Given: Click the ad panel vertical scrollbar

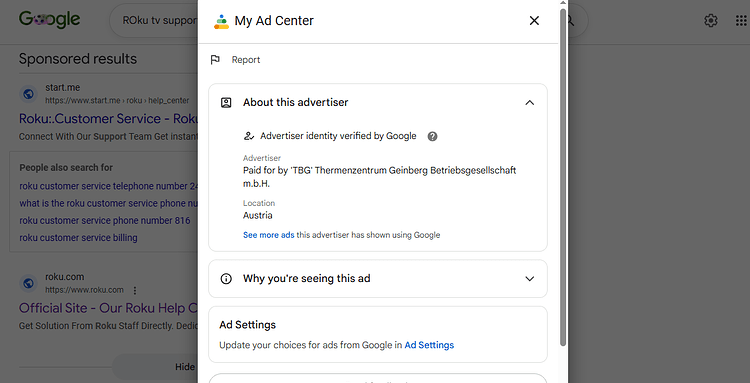Looking at the screenshot, I should tap(563, 177).
